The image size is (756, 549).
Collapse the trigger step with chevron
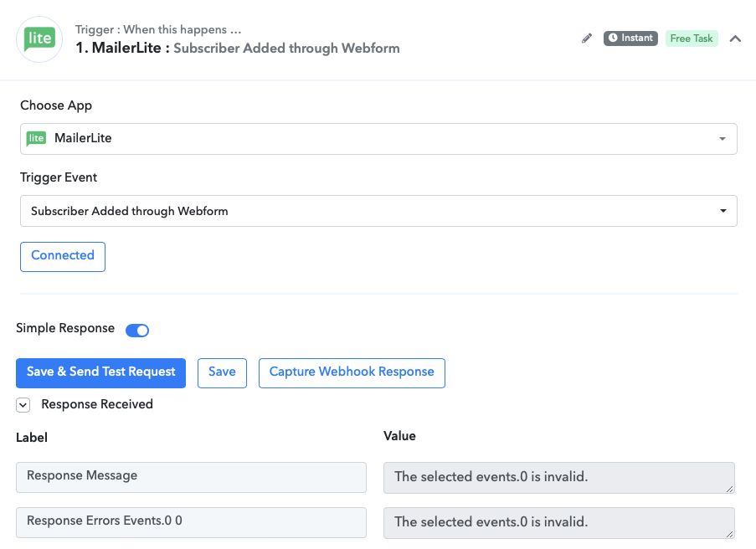735,38
